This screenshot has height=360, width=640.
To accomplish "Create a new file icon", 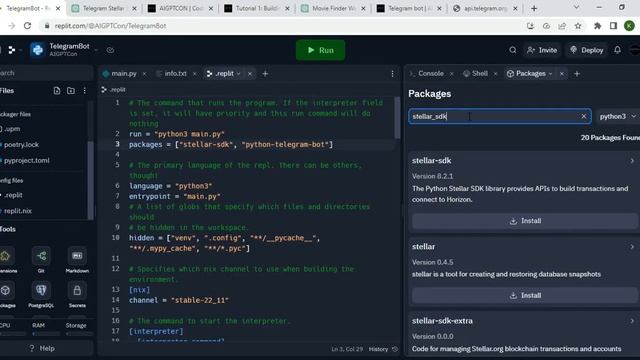I will (57, 91).
